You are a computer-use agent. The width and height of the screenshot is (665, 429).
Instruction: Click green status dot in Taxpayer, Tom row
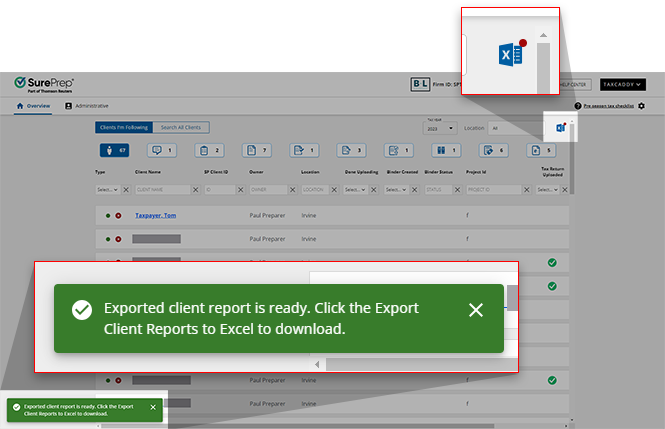tap(108, 216)
